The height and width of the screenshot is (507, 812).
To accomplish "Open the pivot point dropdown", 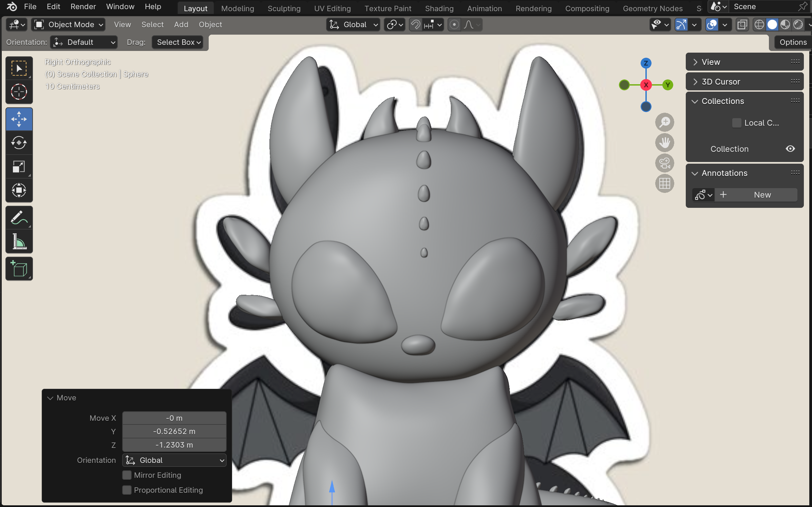I will 395,24.
